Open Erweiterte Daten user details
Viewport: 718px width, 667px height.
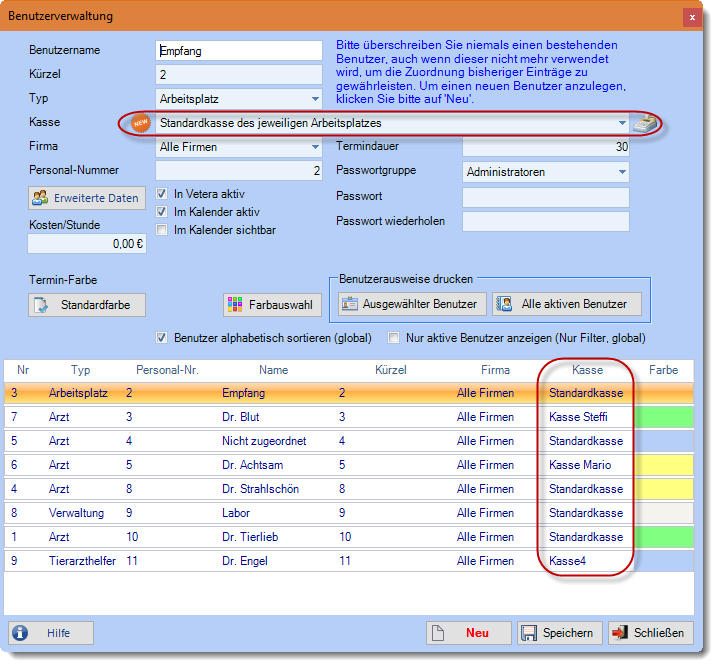[87, 198]
